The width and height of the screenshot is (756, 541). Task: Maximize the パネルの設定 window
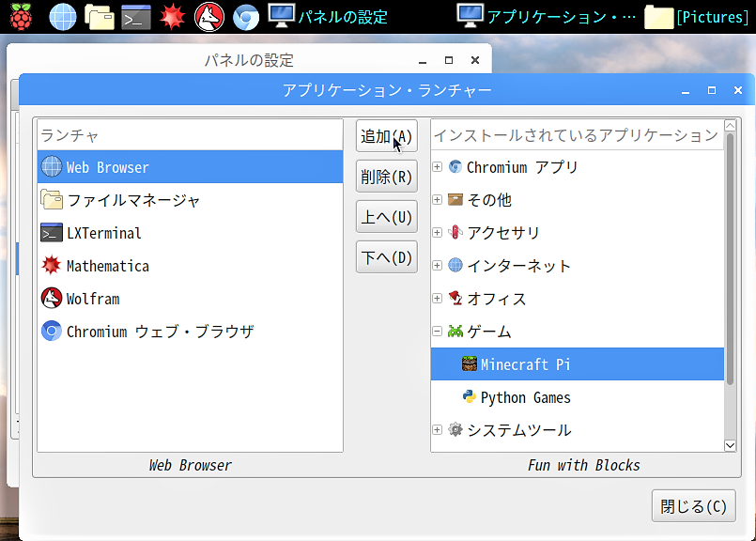(x=449, y=60)
